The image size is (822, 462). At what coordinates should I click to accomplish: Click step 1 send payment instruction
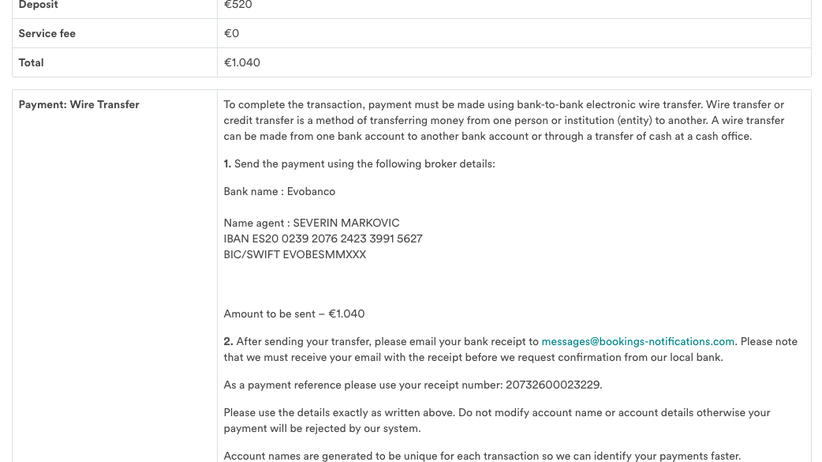tap(359, 164)
